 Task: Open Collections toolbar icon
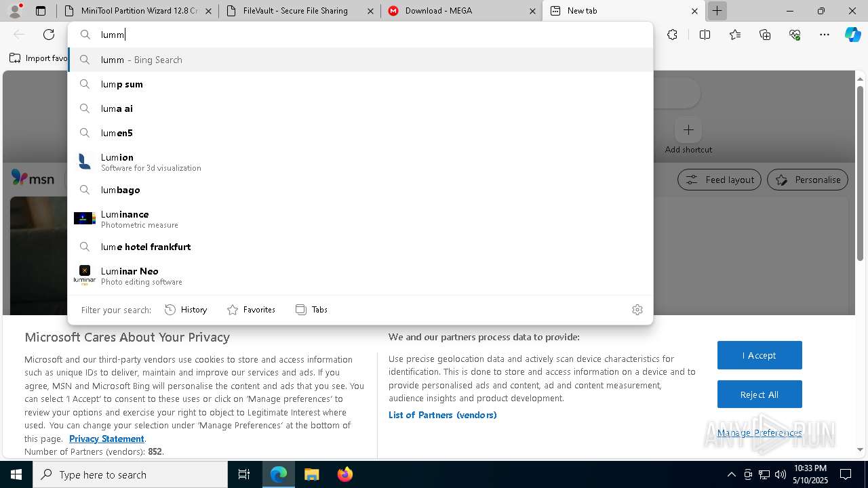(x=765, y=35)
